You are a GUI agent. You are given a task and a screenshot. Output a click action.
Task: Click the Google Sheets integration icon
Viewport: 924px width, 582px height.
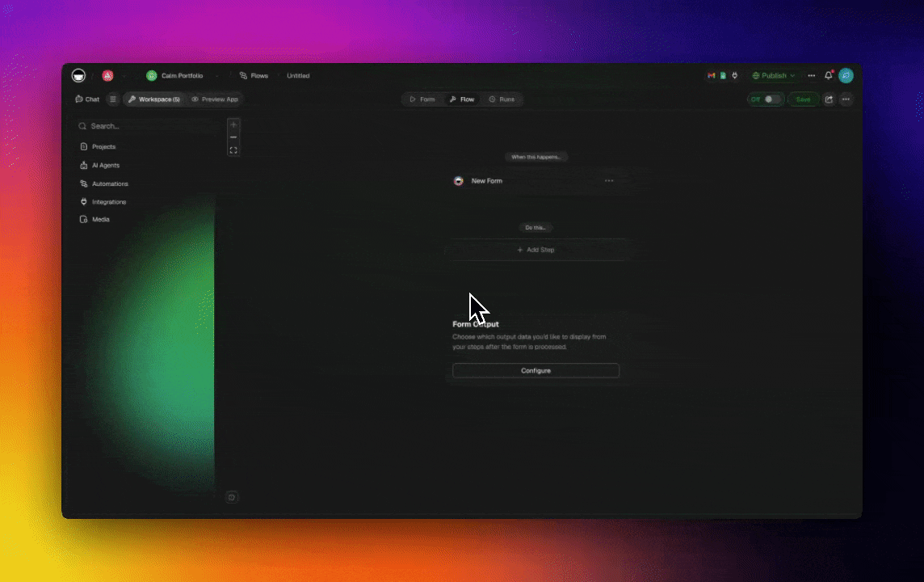[x=723, y=76]
